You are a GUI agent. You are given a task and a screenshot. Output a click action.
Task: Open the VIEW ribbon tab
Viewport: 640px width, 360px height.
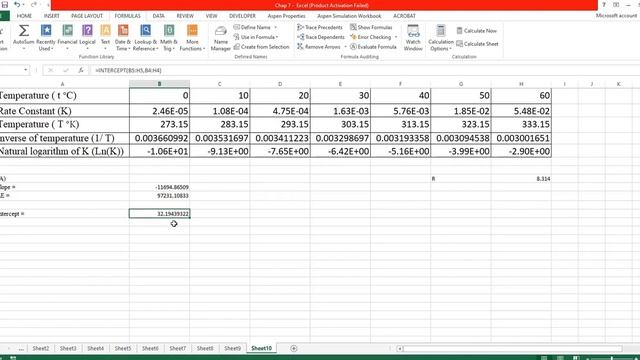211,16
